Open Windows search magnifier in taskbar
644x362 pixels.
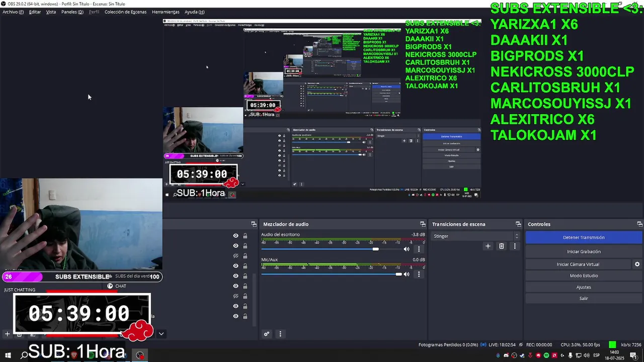click(24, 355)
